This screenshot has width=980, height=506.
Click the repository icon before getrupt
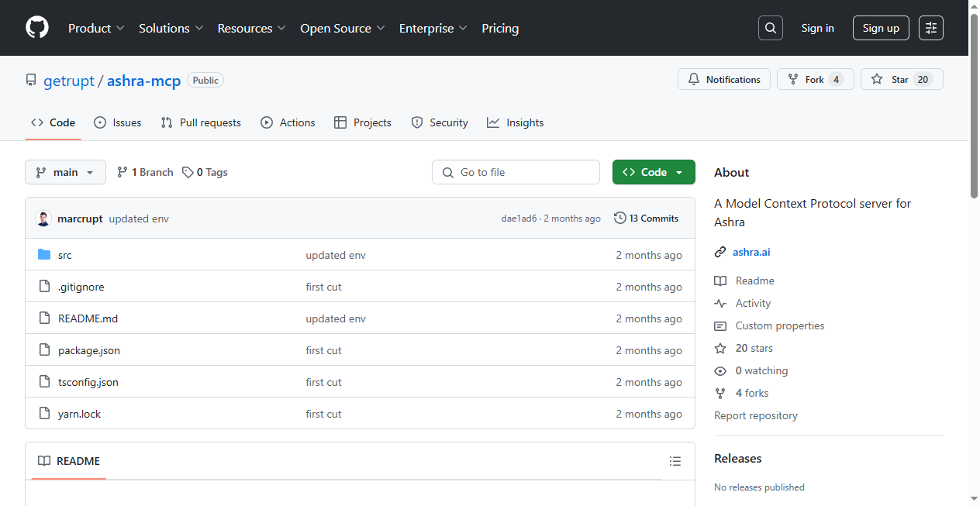(x=31, y=81)
